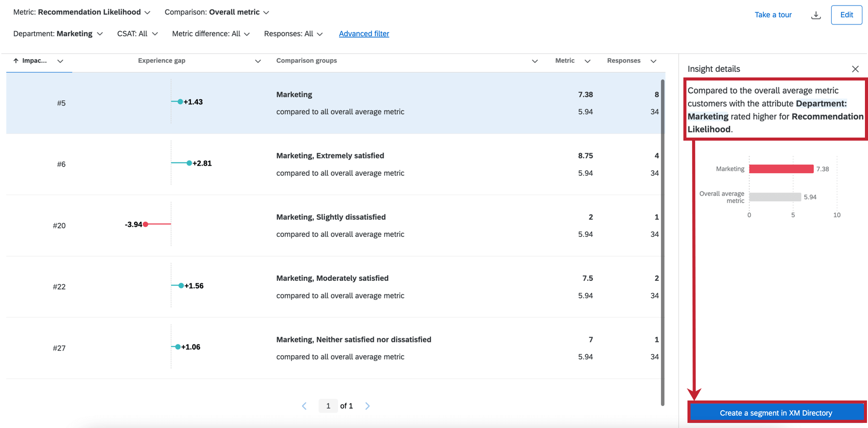Click the Impact sort arrow icon
Image resolution: width=868 pixels, height=428 pixels.
(x=16, y=61)
